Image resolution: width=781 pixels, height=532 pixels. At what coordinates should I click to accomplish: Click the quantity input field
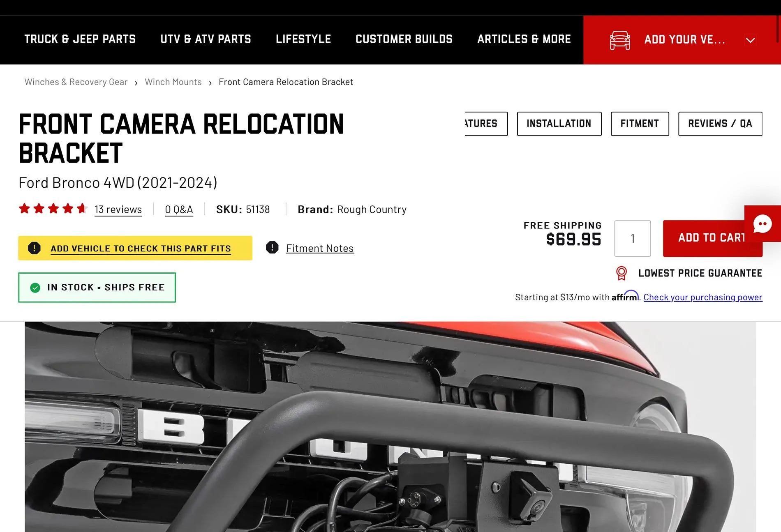click(x=633, y=239)
